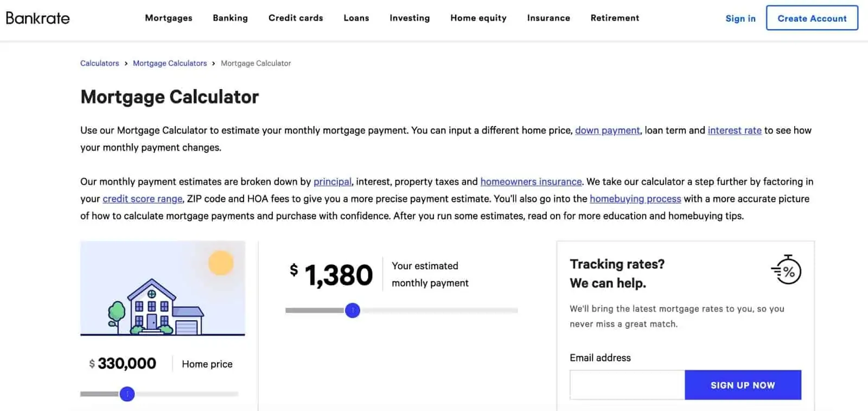The height and width of the screenshot is (411, 868).
Task: Follow the down payment link
Action: 607,130
